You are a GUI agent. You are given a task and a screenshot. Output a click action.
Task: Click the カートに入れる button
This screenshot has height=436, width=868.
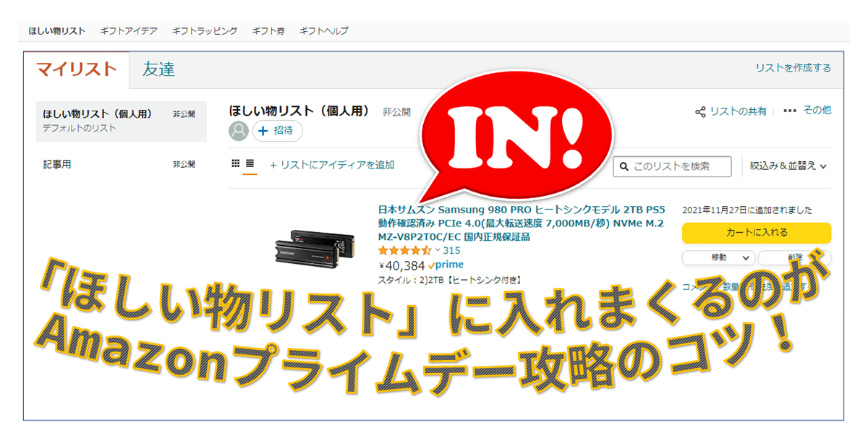(x=757, y=233)
